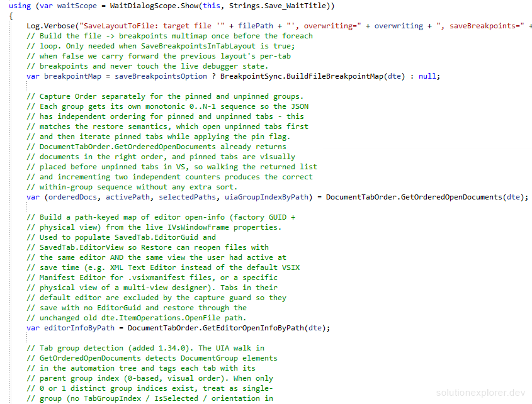Click the uiaGroupIndexByPath identifier
The height and width of the screenshot is (404, 532).
[x=267, y=197]
